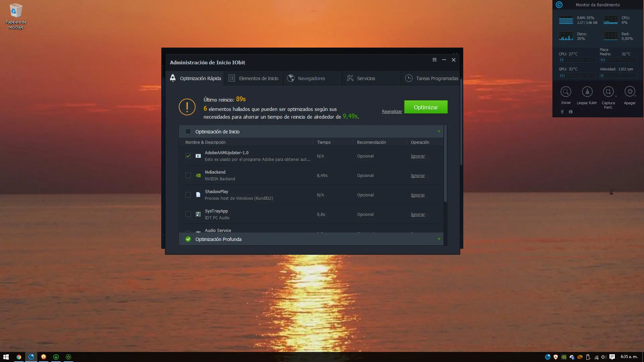Click the Limpiar RAM icon
This screenshot has width=644, height=362.
pyautogui.click(x=587, y=92)
